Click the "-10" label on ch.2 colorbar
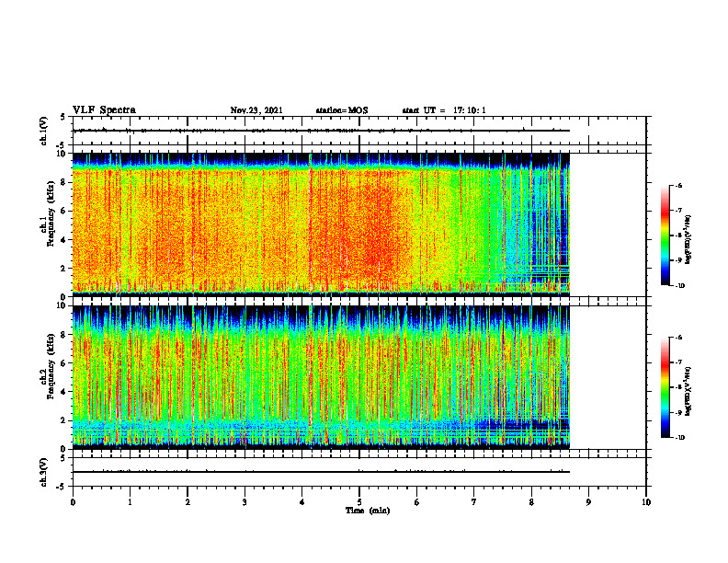 click(x=679, y=438)
